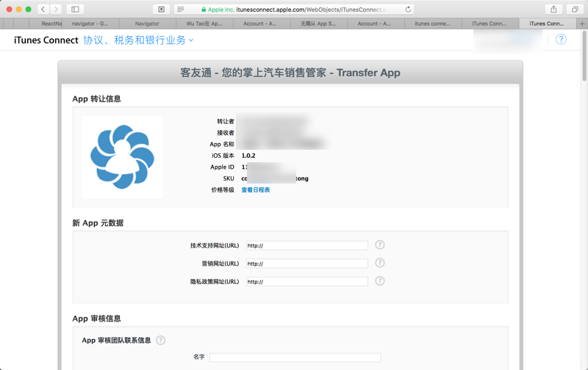
Task: Click the Apple ID label
Action: (x=222, y=167)
